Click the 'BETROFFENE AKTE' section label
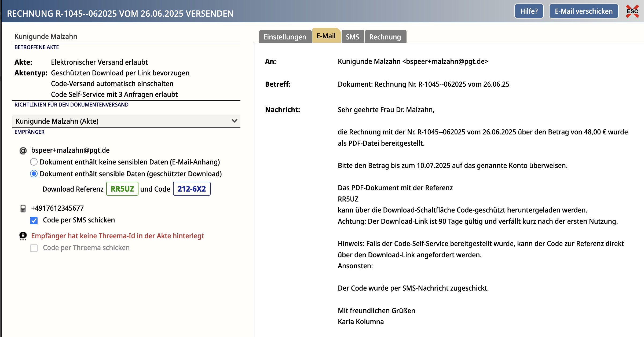644x337 pixels. pos(36,47)
